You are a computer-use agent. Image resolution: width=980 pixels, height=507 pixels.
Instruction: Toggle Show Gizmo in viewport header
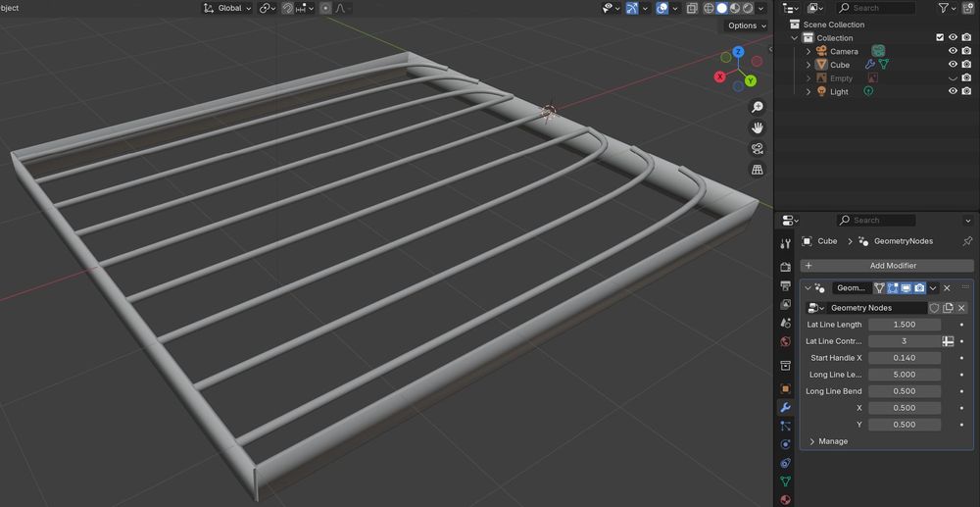(x=632, y=8)
